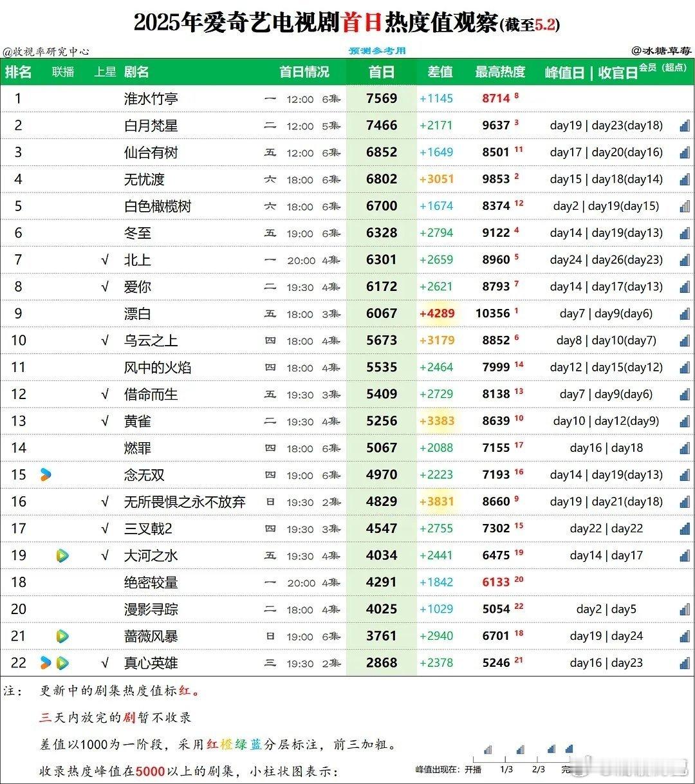Click the Tencent Video logo in 蔷薇风暴 row
This screenshot has width=695, height=784.
tap(62, 637)
